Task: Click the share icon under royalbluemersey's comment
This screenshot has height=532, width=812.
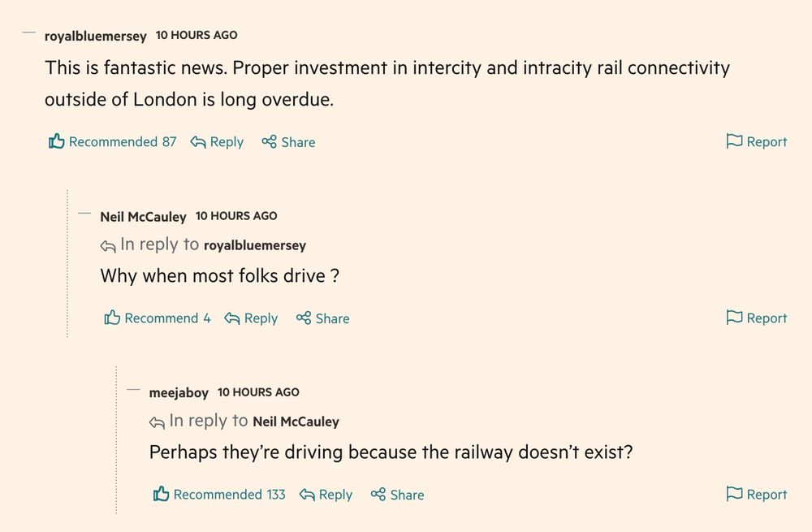Action: coord(270,142)
